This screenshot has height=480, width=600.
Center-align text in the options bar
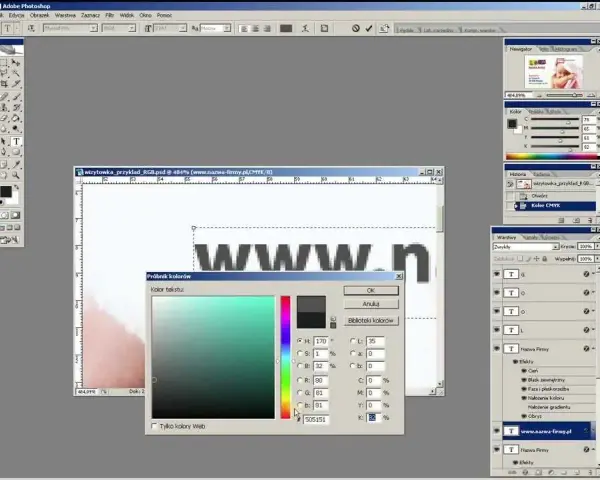point(256,28)
